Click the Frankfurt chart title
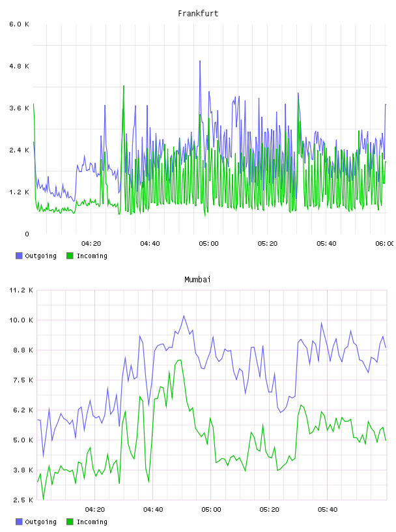The image size is (396, 532). (198, 14)
